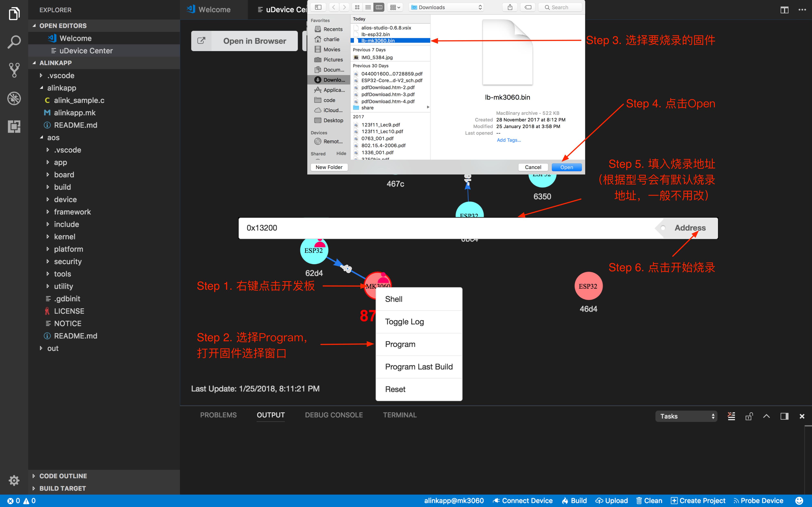Open Source Control view in activity bar
This screenshot has width=812, height=507.
14,70
